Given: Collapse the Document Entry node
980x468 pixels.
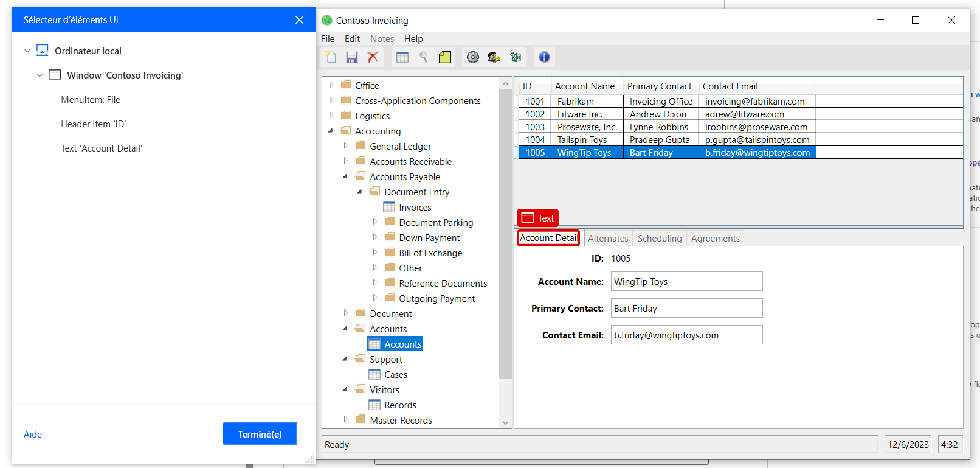Looking at the screenshot, I should click(x=360, y=191).
